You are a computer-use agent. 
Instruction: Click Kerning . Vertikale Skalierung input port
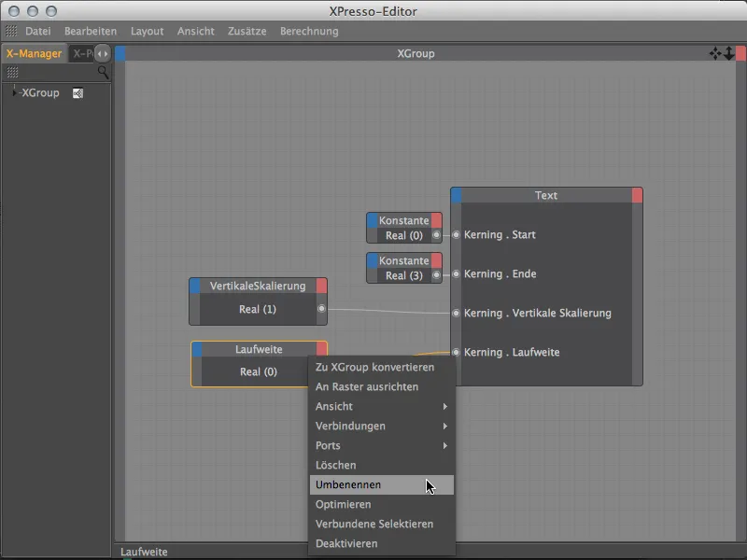point(456,313)
